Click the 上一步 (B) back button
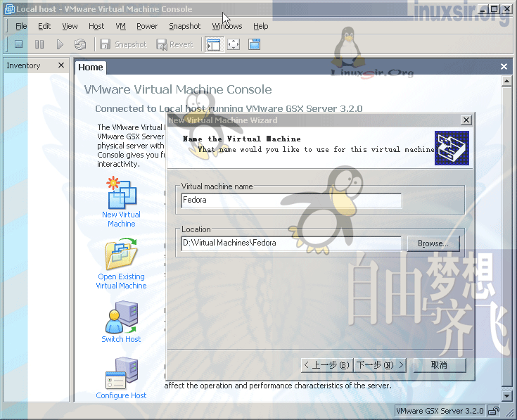This screenshot has width=517, height=420. (x=327, y=365)
